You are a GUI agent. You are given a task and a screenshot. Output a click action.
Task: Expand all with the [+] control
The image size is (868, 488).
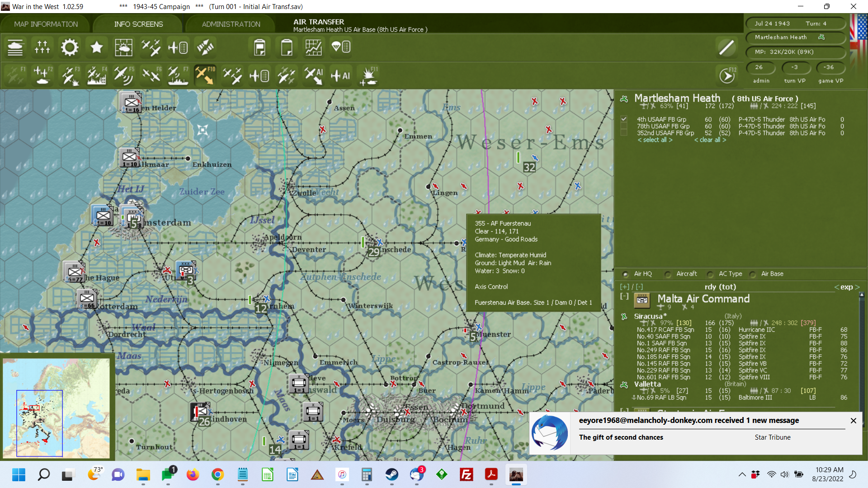pos(624,287)
